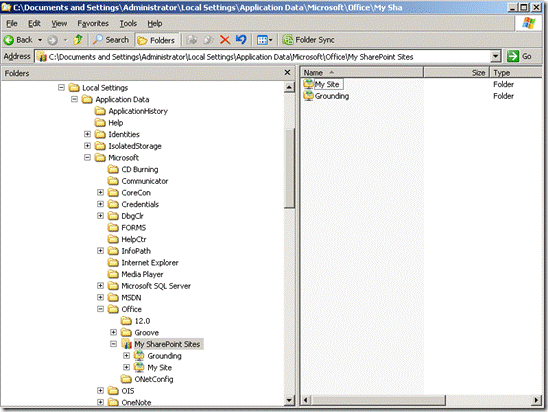Click the folder tree scroll down arrow
Screen dimensions: 548x412
[289, 400]
